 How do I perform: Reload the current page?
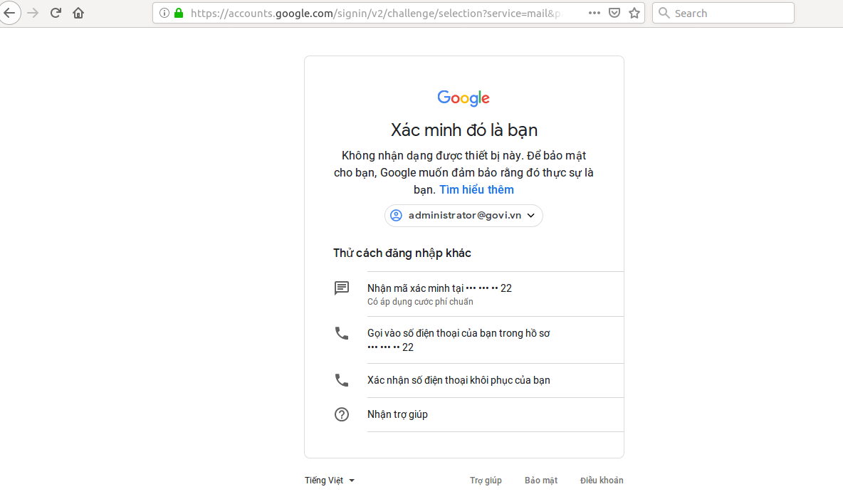pyautogui.click(x=56, y=13)
